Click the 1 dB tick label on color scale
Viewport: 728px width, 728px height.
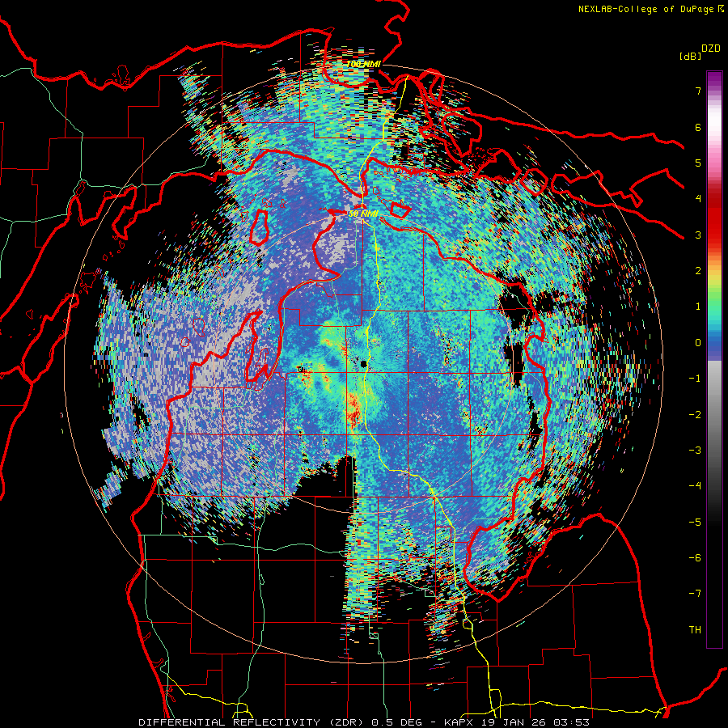click(x=698, y=307)
